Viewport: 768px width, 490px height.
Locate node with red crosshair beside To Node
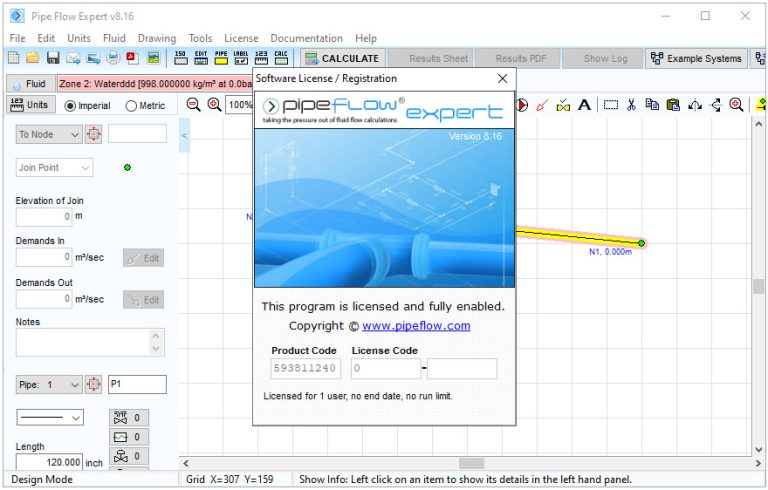[x=94, y=134]
